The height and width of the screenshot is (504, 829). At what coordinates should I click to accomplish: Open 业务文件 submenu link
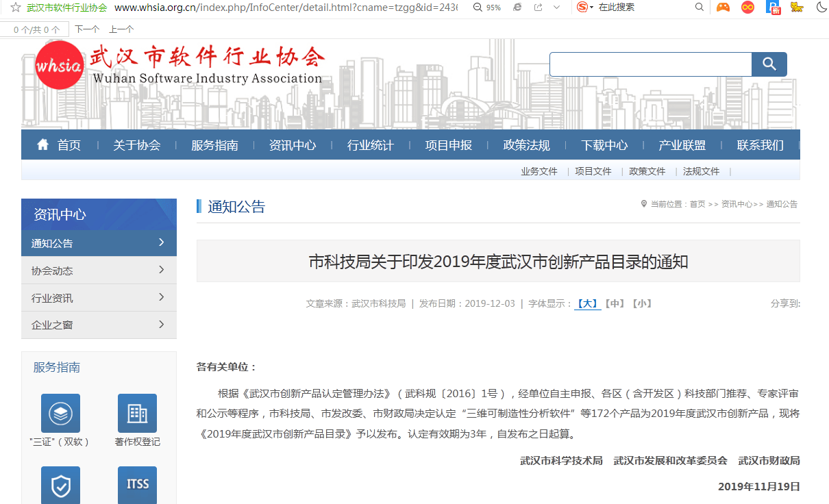[539, 171]
